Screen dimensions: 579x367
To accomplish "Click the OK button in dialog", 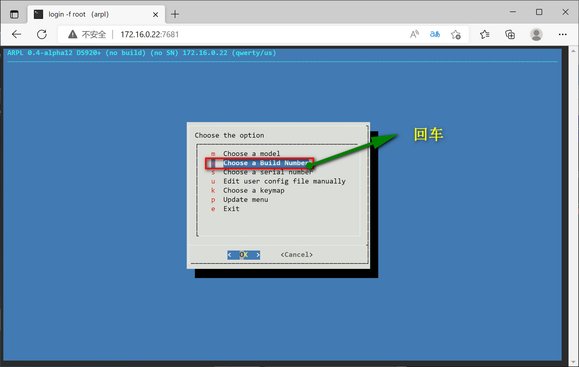I will (244, 255).
